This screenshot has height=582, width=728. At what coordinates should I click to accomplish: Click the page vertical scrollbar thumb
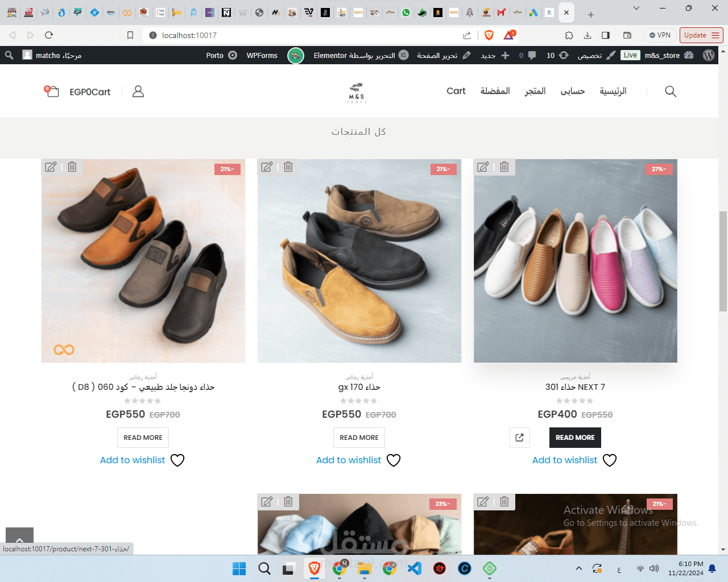click(723, 261)
